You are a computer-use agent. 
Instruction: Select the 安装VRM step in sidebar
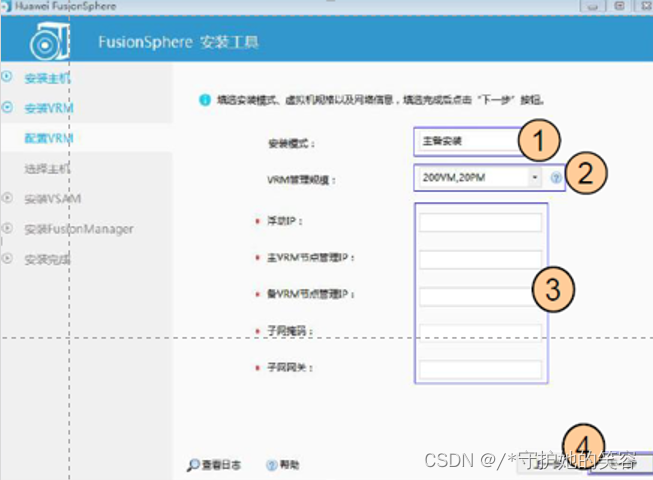click(49, 108)
